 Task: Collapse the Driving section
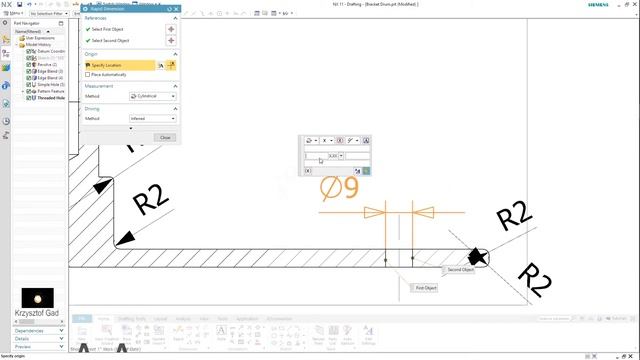(x=175, y=109)
